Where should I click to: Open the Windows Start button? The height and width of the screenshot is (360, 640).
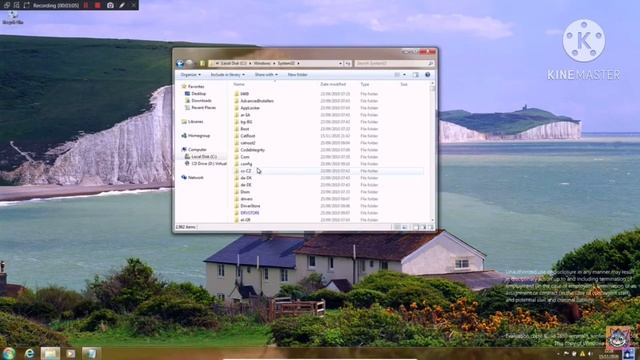coord(8,353)
